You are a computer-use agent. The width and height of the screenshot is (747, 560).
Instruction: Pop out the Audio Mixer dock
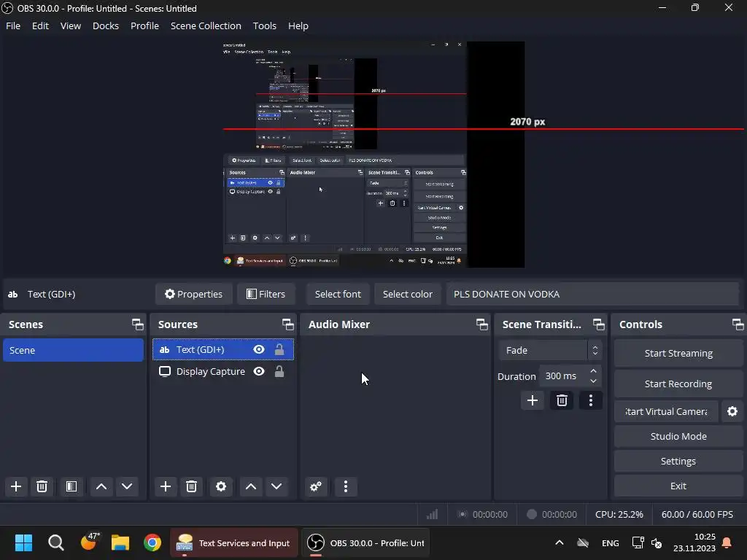481,324
